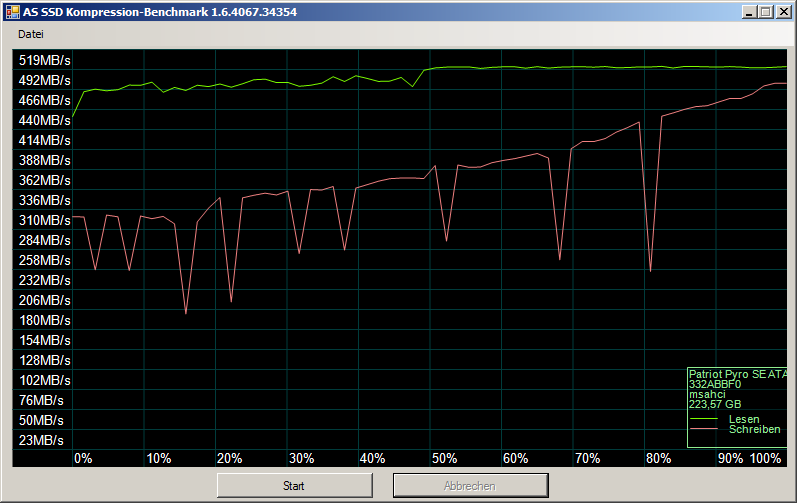
Task: Open the Datei menu
Action: [30, 34]
